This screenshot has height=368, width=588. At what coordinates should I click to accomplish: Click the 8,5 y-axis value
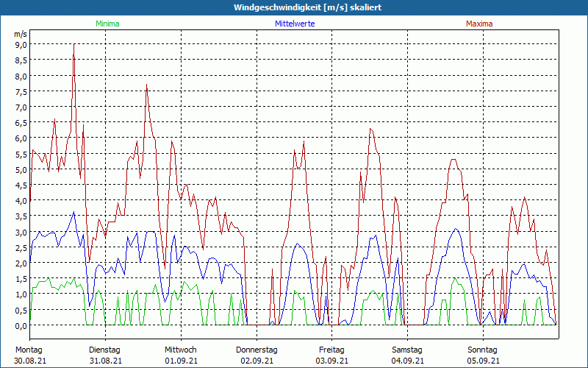[21, 60]
